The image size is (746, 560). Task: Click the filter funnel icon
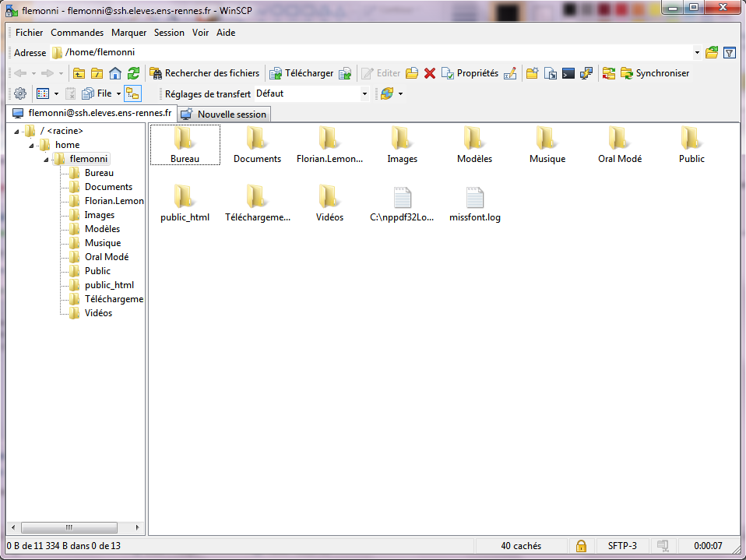click(730, 52)
